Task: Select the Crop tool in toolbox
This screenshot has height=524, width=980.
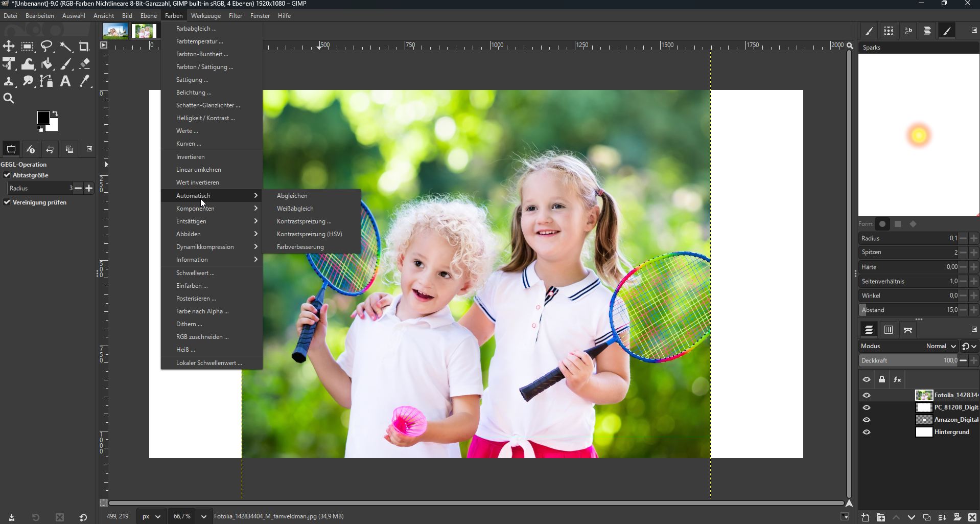Action: [84, 47]
